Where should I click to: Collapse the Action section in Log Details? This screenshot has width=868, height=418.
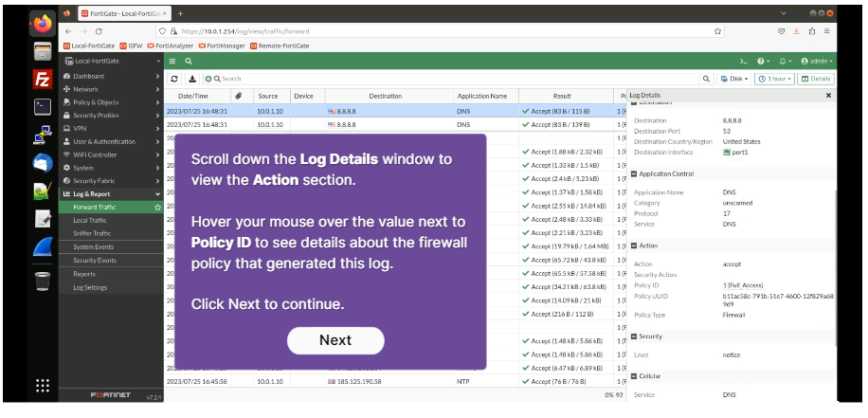(634, 245)
